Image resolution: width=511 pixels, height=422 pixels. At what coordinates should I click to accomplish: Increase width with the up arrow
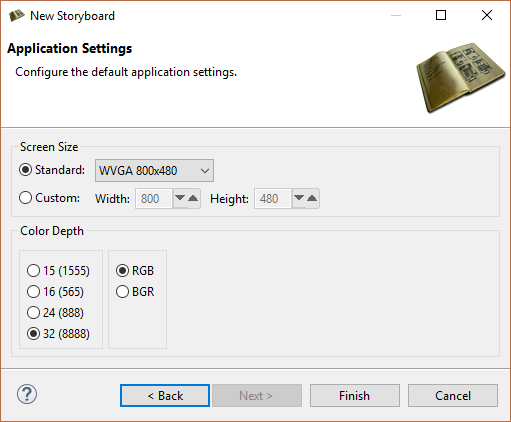pyautogui.click(x=193, y=198)
